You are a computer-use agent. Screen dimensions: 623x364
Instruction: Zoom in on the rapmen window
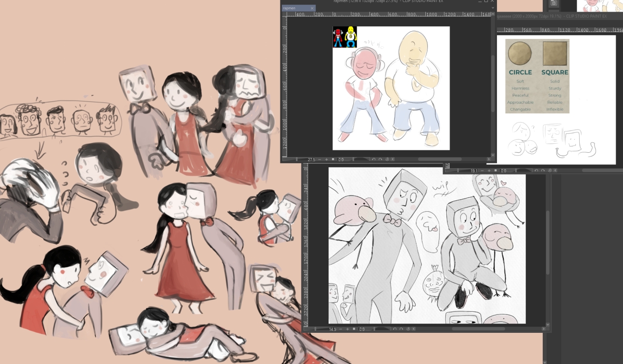[326, 159]
